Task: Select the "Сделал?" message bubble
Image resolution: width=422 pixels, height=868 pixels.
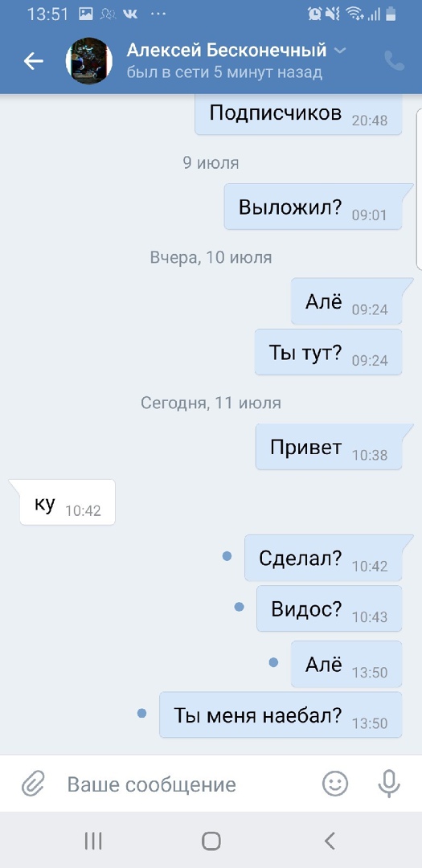Action: point(323,558)
